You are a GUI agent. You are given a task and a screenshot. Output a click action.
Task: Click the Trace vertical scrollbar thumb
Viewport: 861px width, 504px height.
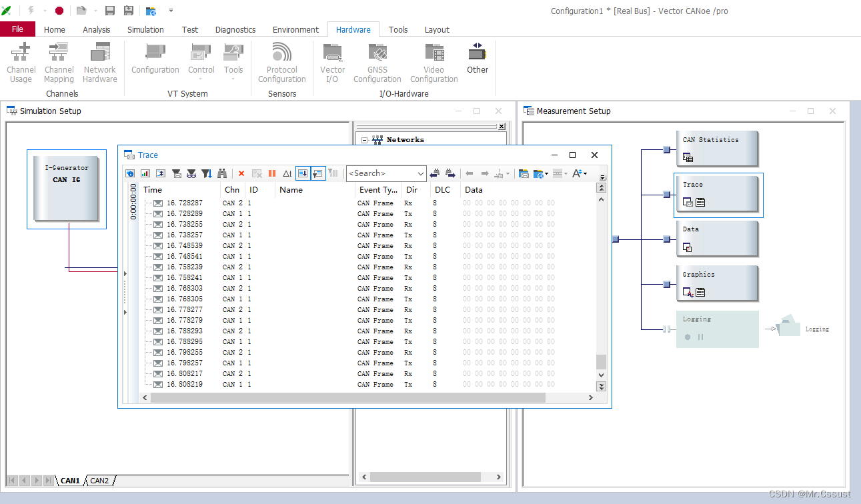pyautogui.click(x=601, y=361)
